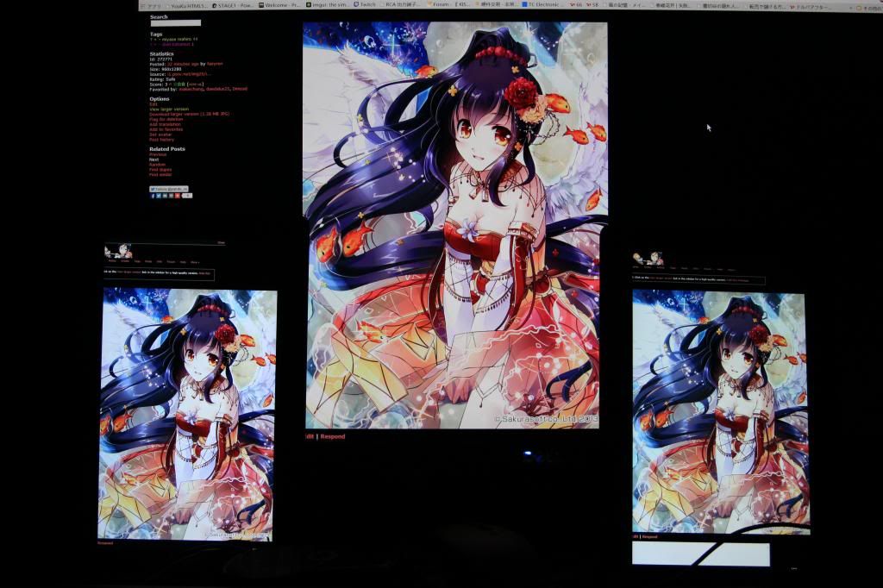Open the Post history link
883x588 pixels.
(x=161, y=140)
